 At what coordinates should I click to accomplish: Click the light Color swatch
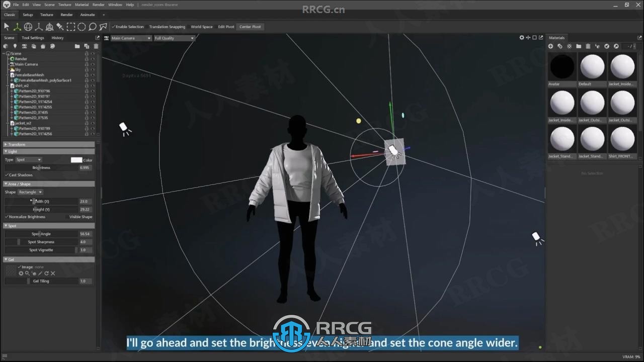(x=76, y=160)
